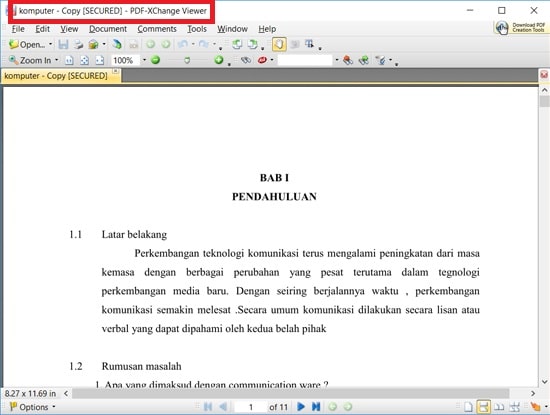Click the empty search text field

[x=305, y=60]
